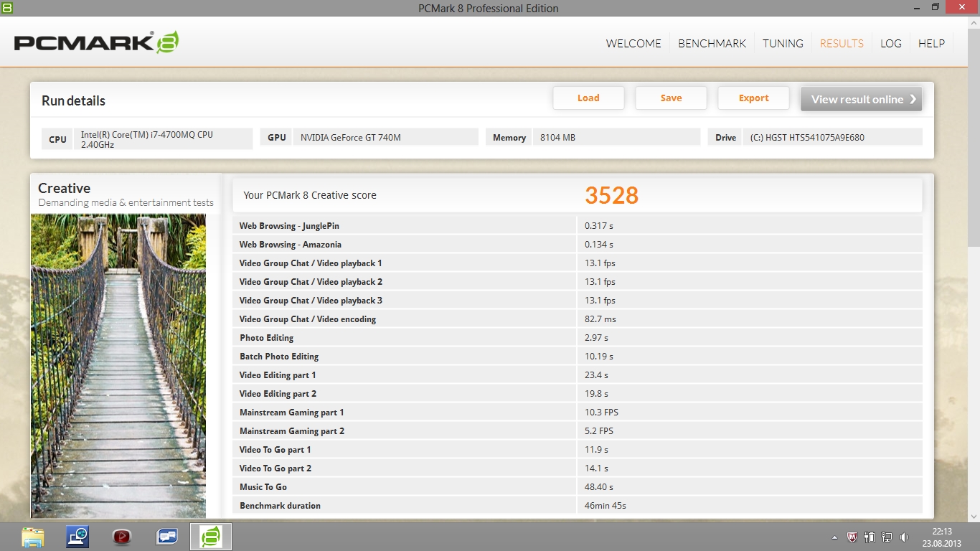Screen dimensions: 980x551
Task: Select the Web Browsing - JunglePin row
Action: point(578,226)
